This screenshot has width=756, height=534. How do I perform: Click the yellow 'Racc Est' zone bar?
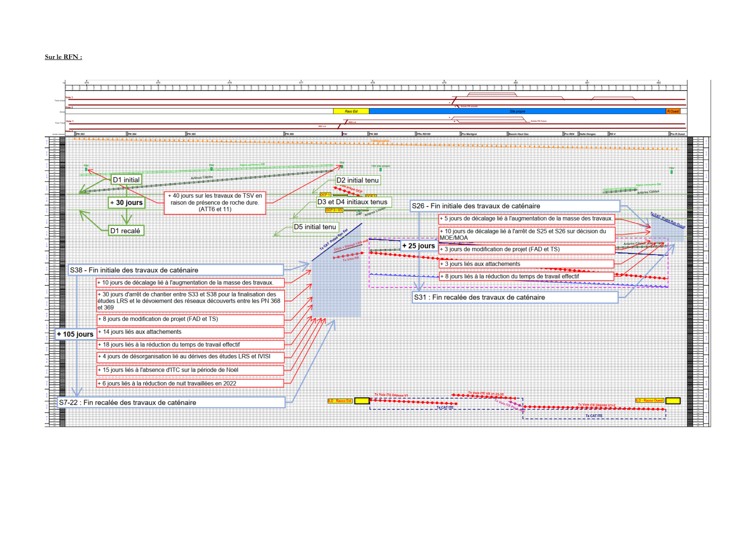tap(351, 111)
